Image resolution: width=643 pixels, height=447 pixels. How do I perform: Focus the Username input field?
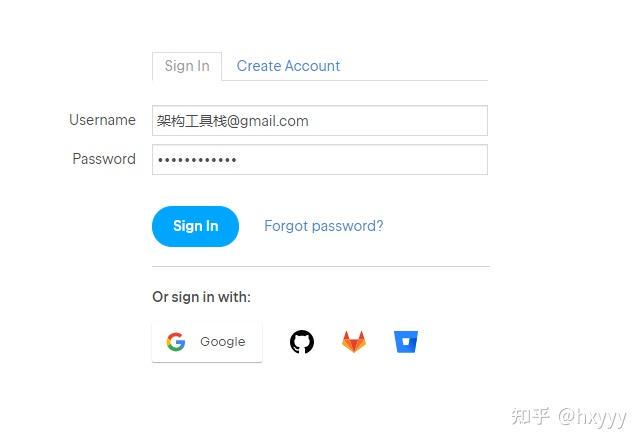tap(320, 121)
